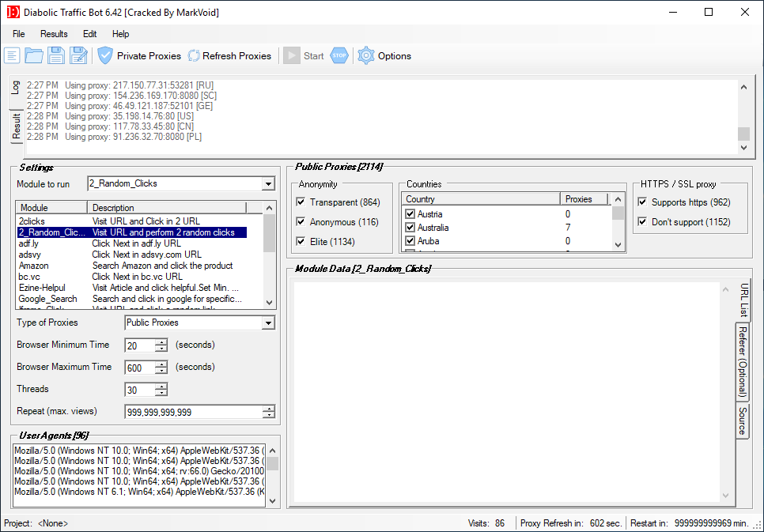The height and width of the screenshot is (532, 764).
Task: Hit the blue Stop sign icon
Action: [339, 55]
